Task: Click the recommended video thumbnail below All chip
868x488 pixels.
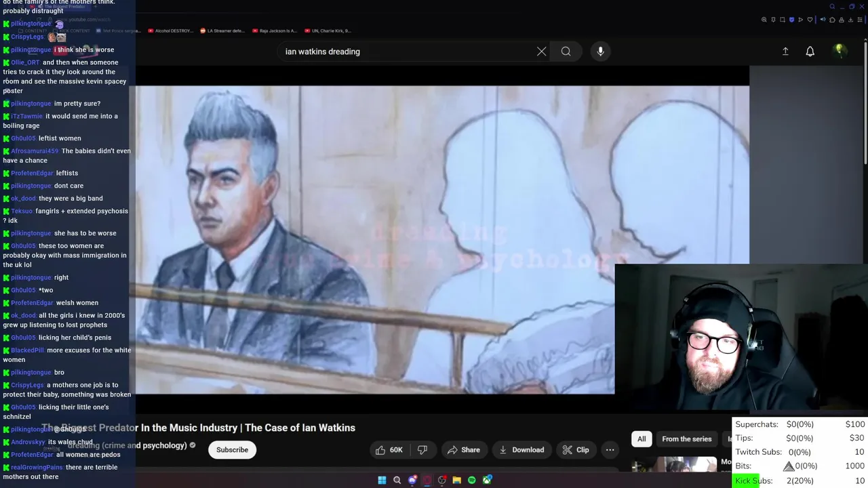Action: (674, 464)
